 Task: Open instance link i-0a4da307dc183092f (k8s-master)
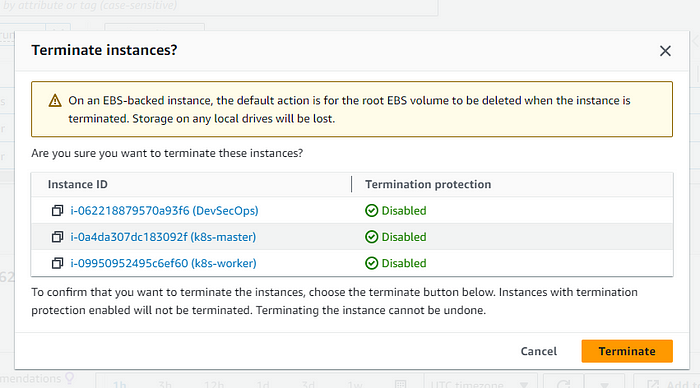[x=163, y=237]
